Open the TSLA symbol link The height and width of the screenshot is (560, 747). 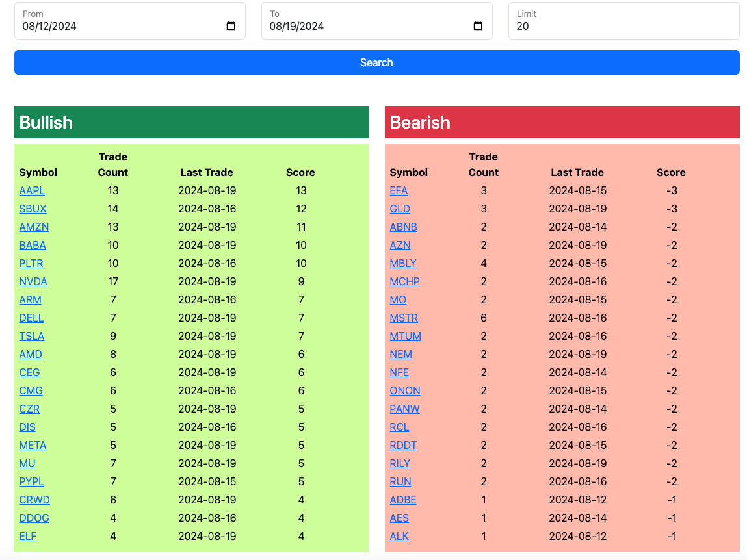pyautogui.click(x=31, y=336)
